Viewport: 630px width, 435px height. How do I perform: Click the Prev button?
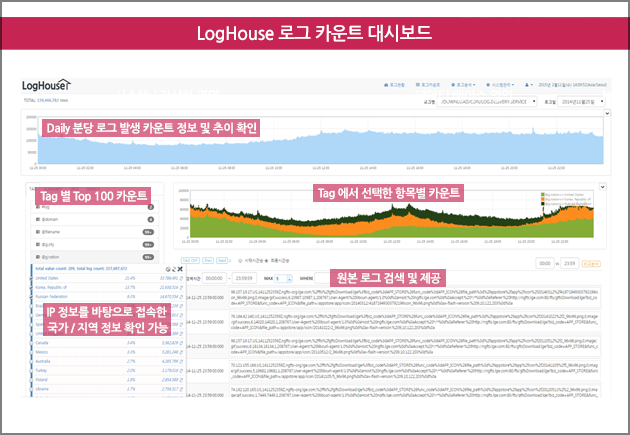[208, 261]
